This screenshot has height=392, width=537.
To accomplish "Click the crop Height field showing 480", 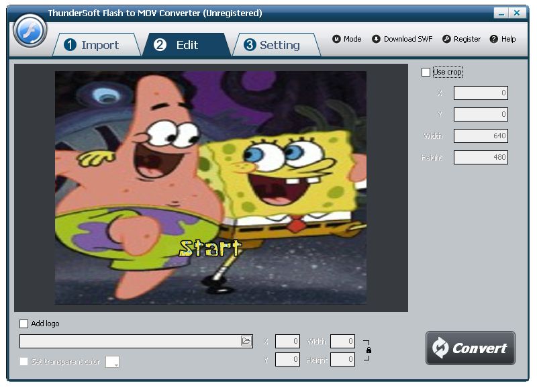I will pyautogui.click(x=481, y=158).
